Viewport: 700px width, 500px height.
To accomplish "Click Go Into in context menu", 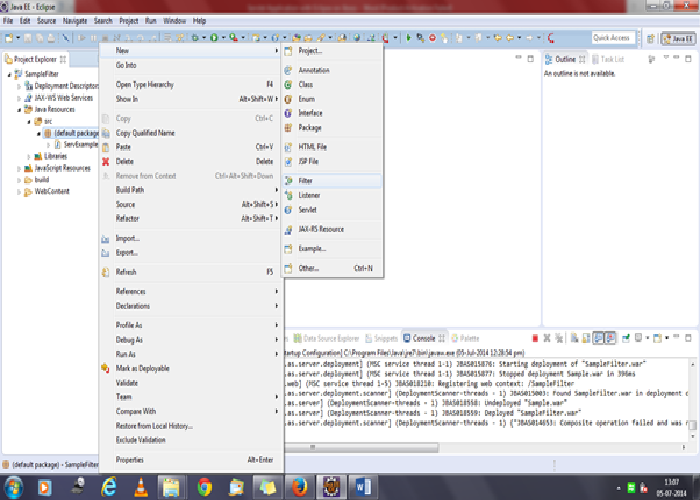I will [x=191, y=65].
